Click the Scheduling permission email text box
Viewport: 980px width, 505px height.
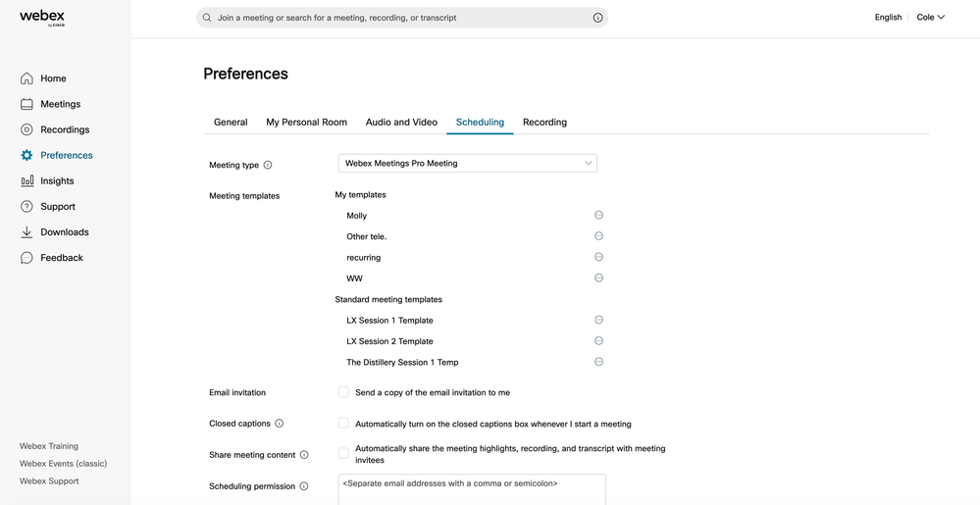point(472,489)
